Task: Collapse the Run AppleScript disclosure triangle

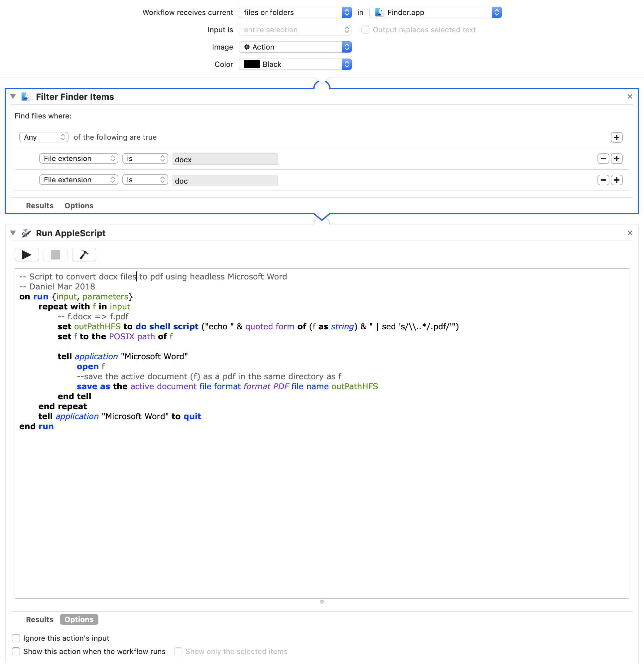Action: [x=13, y=233]
